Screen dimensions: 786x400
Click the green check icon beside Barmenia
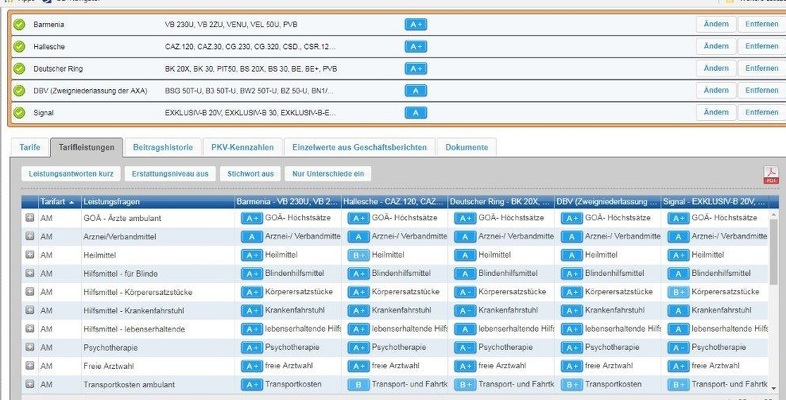click(x=19, y=24)
